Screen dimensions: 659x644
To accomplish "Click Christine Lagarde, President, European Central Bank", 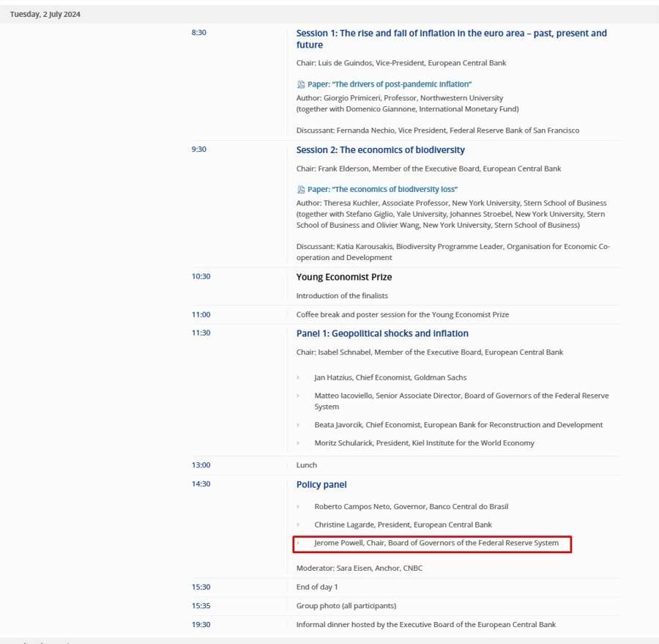I will [x=403, y=525].
